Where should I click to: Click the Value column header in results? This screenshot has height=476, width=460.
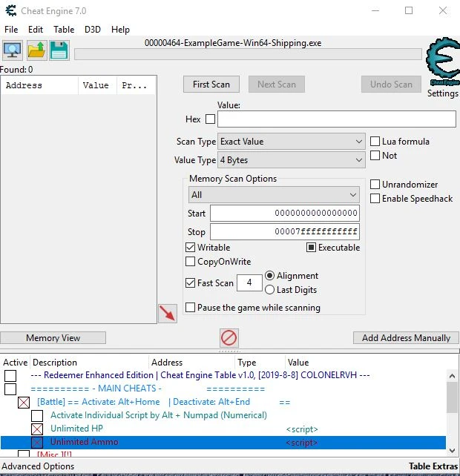pos(97,85)
